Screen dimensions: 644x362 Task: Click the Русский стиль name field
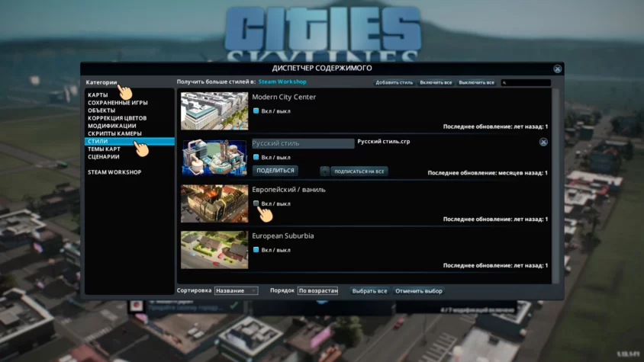pos(303,143)
